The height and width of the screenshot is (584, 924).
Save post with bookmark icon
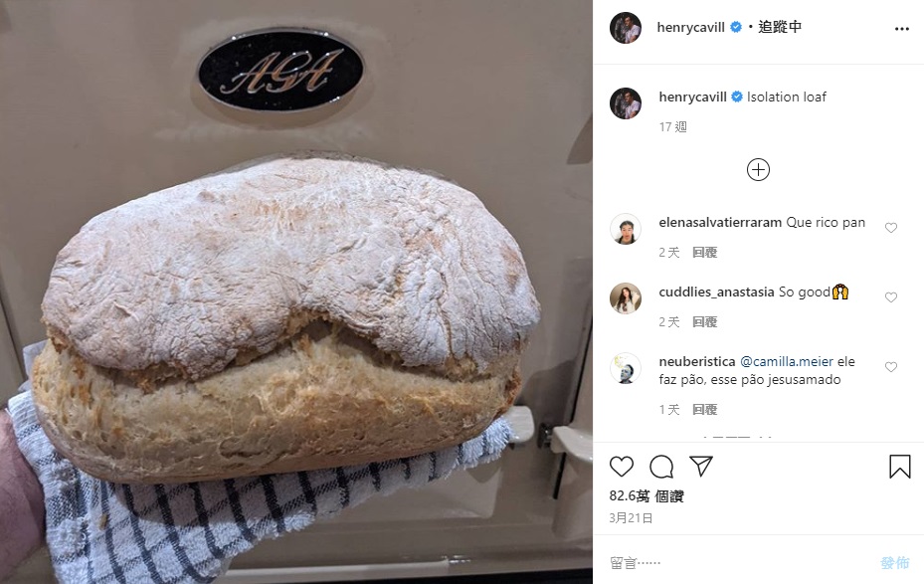click(x=899, y=467)
